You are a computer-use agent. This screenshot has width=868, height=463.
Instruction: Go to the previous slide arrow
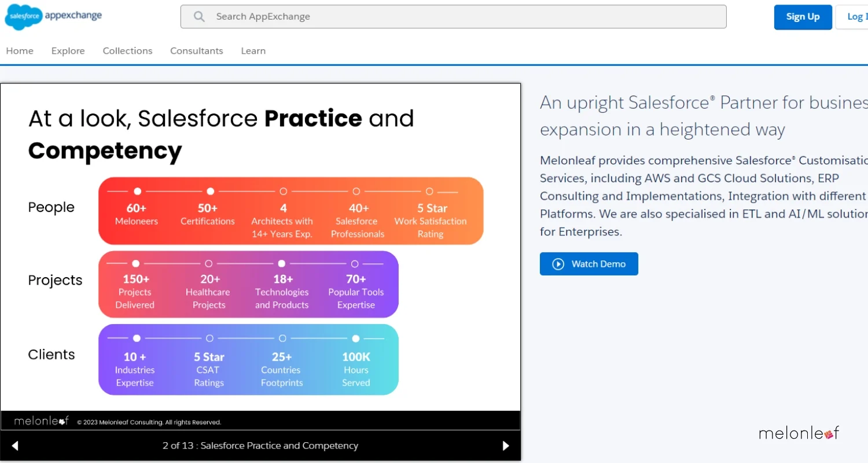pos(16,446)
